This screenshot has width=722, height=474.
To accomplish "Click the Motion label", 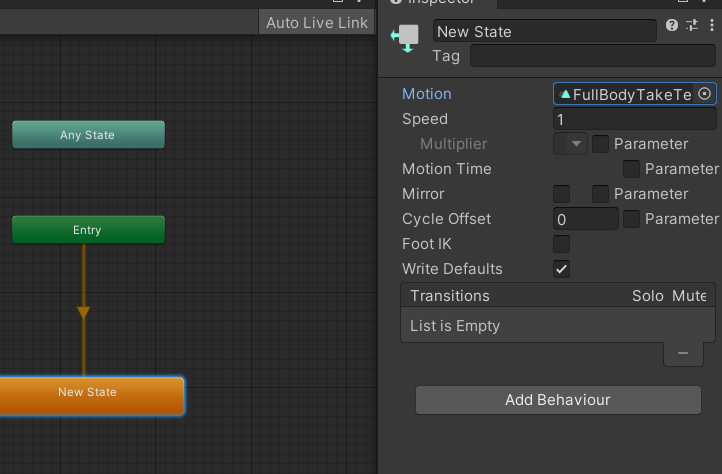I will pyautogui.click(x=427, y=94).
